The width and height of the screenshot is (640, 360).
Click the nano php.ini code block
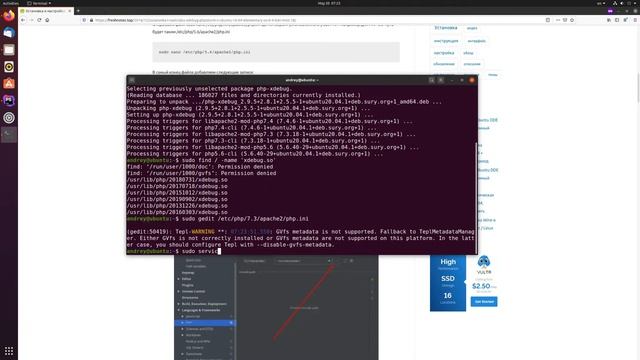click(x=276, y=52)
